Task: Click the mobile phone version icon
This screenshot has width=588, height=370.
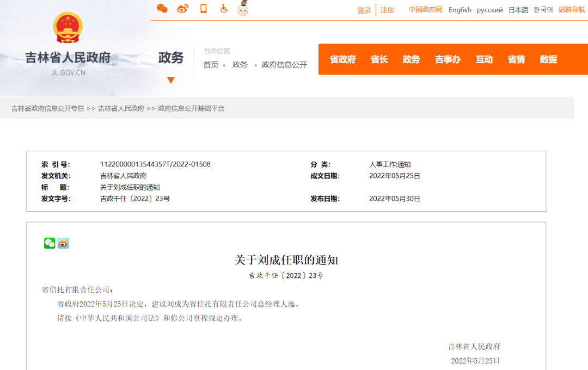Action: pyautogui.click(x=204, y=9)
